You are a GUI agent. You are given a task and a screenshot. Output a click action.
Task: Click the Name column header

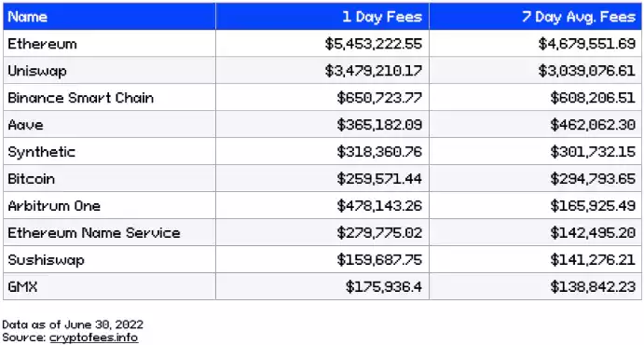[x=109, y=17]
